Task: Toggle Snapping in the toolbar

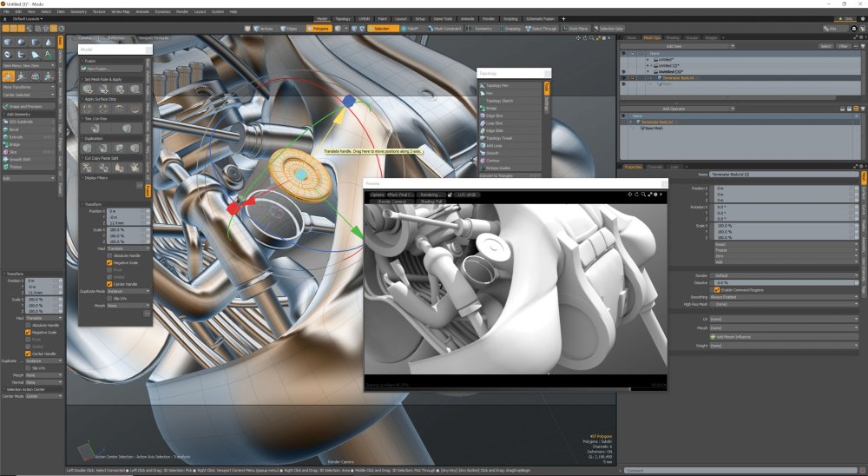Action: click(x=510, y=29)
